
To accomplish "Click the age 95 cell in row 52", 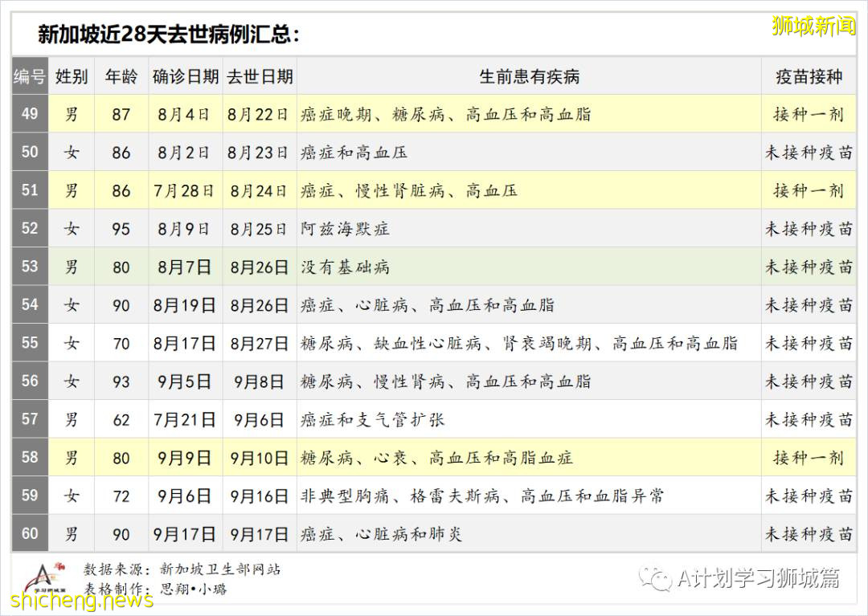I will [x=121, y=229].
